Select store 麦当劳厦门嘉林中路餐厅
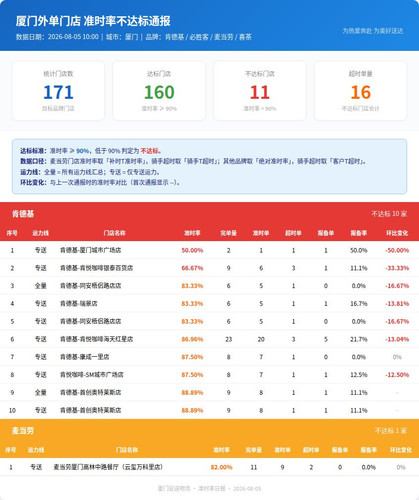419x500 pixels. click(x=108, y=467)
